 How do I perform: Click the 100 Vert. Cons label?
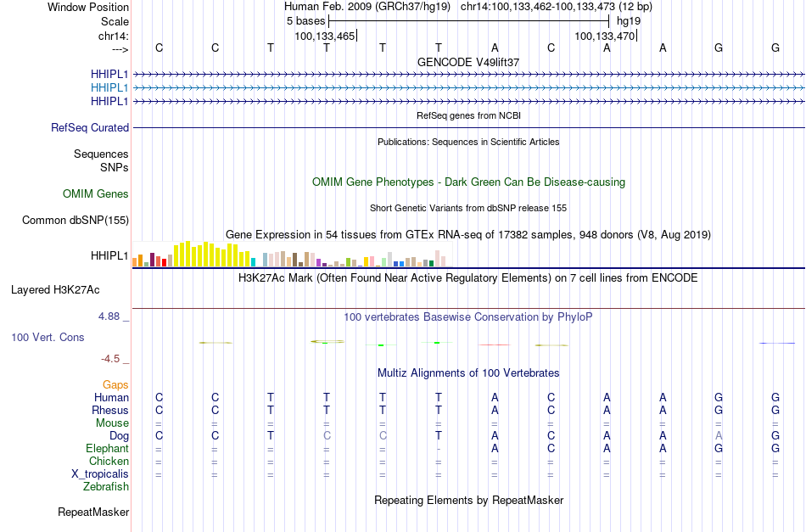tap(48, 337)
